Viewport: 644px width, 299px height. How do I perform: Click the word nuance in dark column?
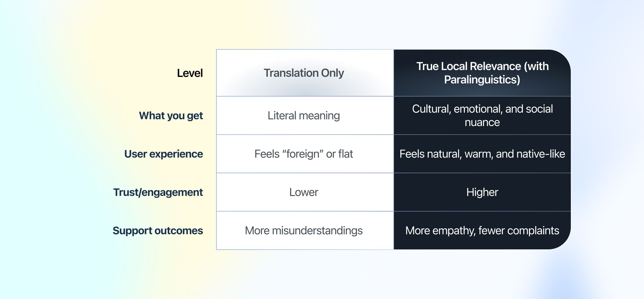[482, 122]
